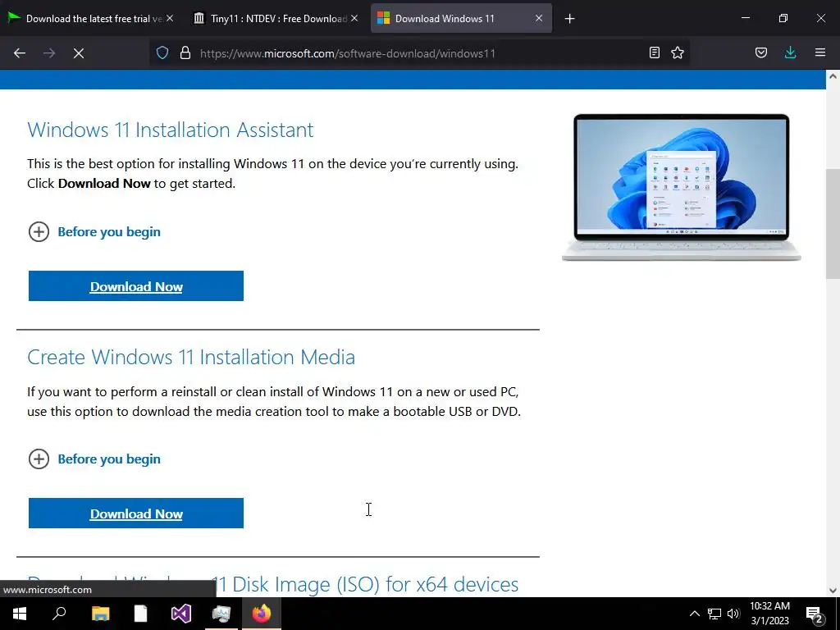Stop loading the page
Image resolution: width=840 pixels, height=630 pixels.
coord(79,53)
